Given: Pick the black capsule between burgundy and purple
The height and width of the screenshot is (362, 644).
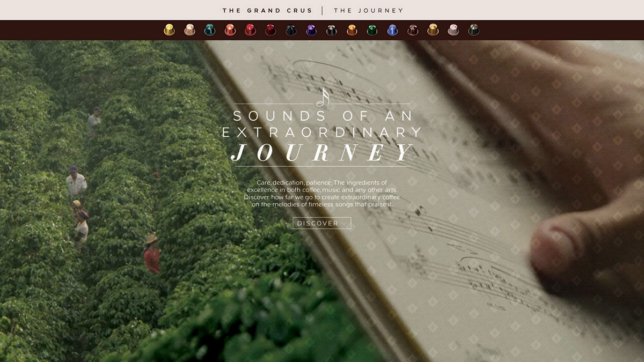Looking at the screenshot, I should coord(291,30).
